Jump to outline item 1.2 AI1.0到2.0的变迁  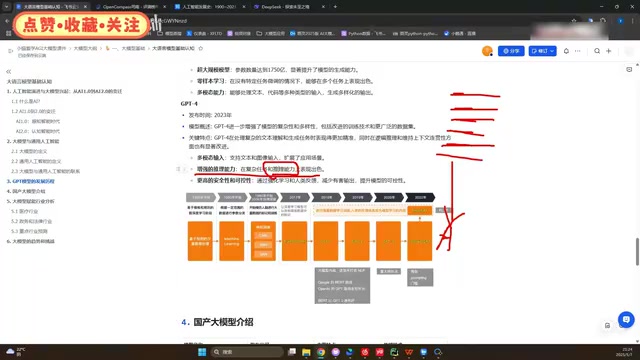33,111
